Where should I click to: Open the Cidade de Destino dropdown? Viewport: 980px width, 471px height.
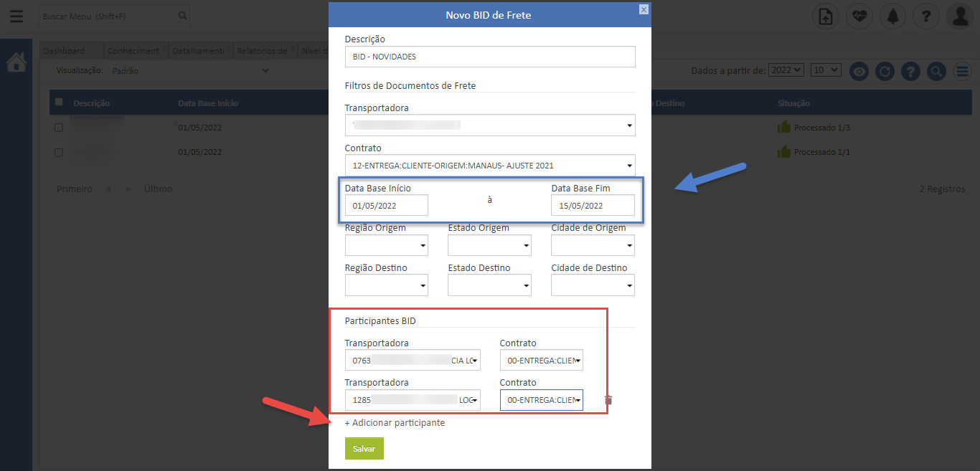593,286
